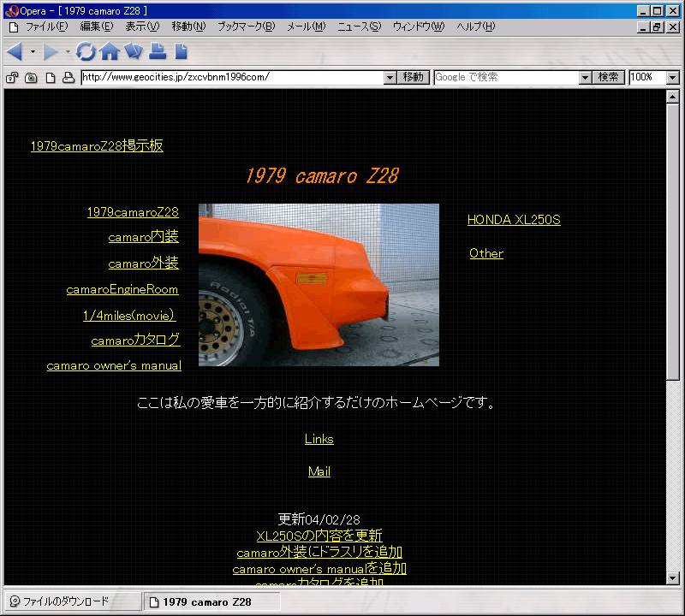
Task: Open the Mail link
Action: click(319, 471)
